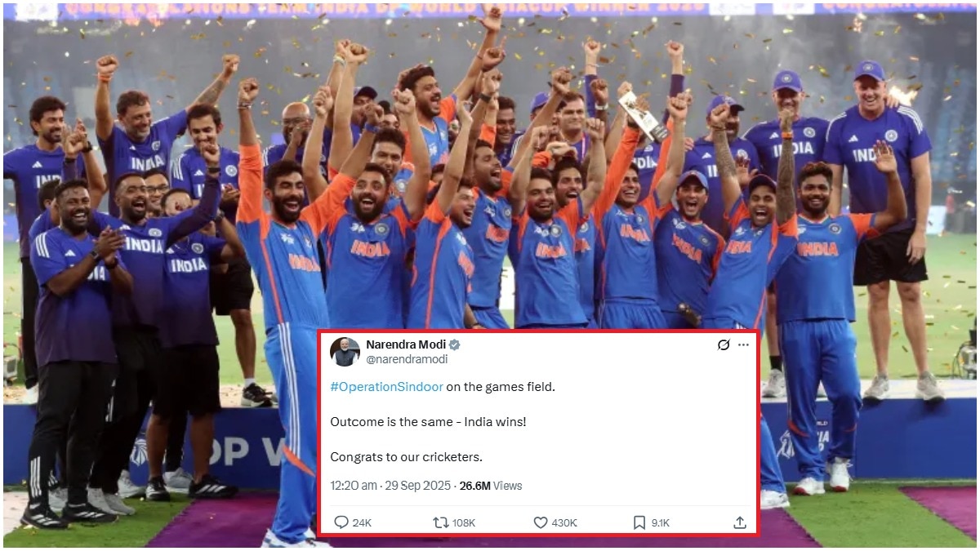This screenshot has height=551, width=980.
Task: Click the share upload icon
Action: [x=740, y=522]
